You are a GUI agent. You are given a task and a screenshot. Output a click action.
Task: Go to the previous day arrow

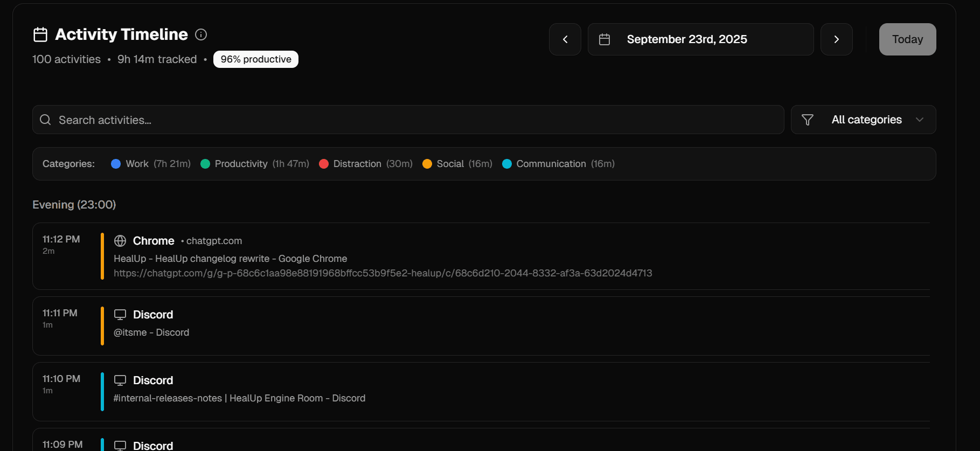pyautogui.click(x=565, y=39)
